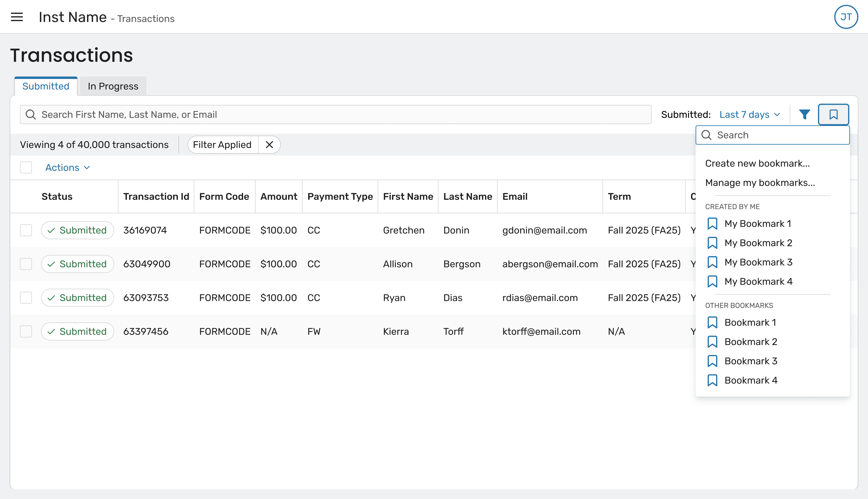This screenshot has height=499, width=868.
Task: Select the Submitted tab
Action: tap(46, 86)
